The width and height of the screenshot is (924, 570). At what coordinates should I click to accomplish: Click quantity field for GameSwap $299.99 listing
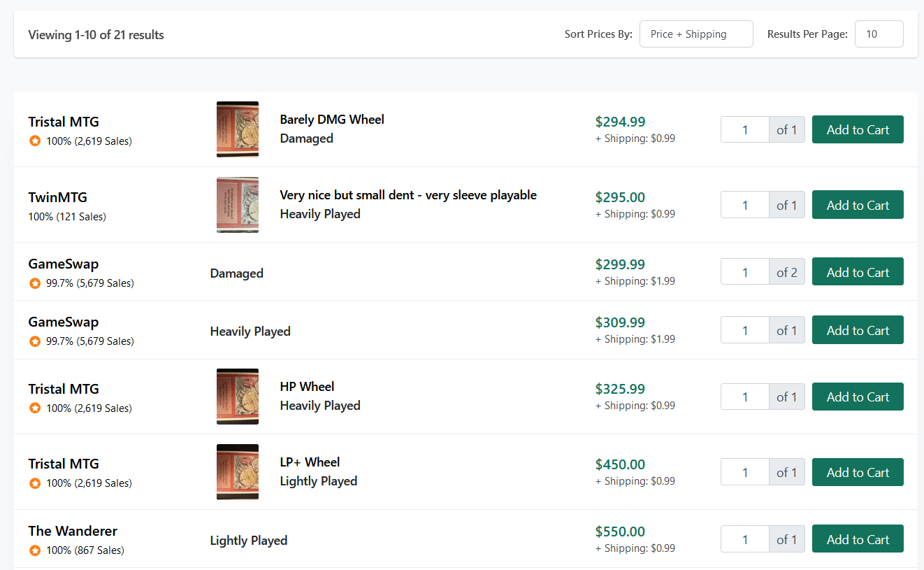(x=745, y=272)
